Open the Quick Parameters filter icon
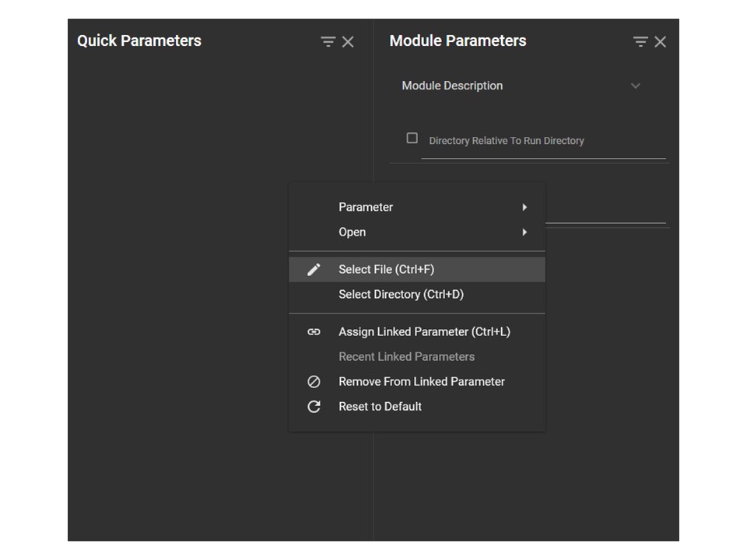Viewport: 747px width, 560px height. [x=328, y=42]
